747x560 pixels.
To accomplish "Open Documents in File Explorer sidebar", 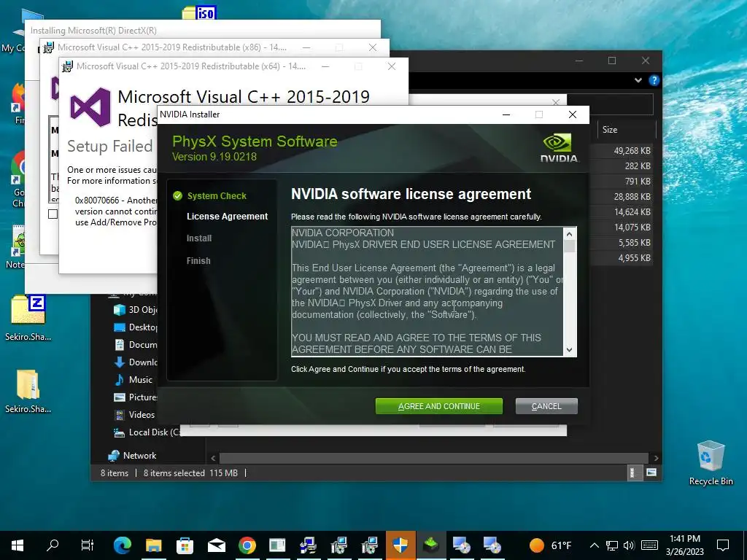I will [x=136, y=345].
